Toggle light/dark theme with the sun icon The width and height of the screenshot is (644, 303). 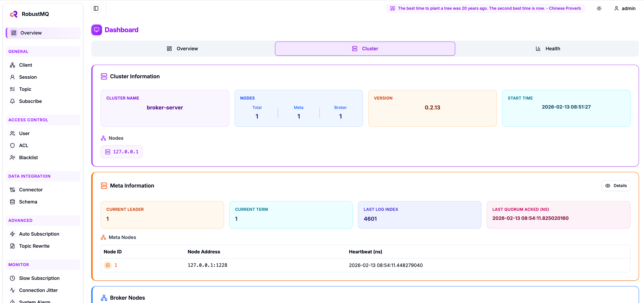point(599,8)
